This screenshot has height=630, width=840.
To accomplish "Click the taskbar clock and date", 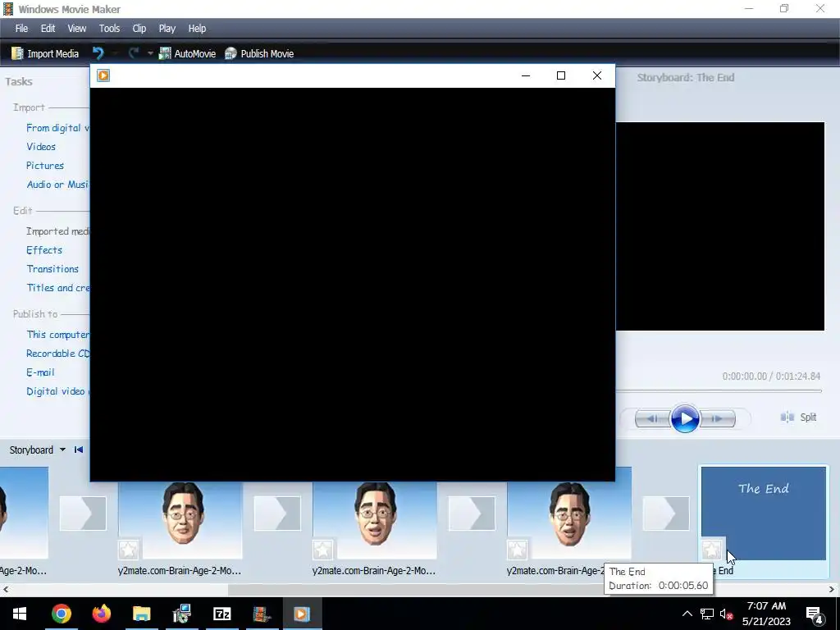I will (x=766, y=614).
